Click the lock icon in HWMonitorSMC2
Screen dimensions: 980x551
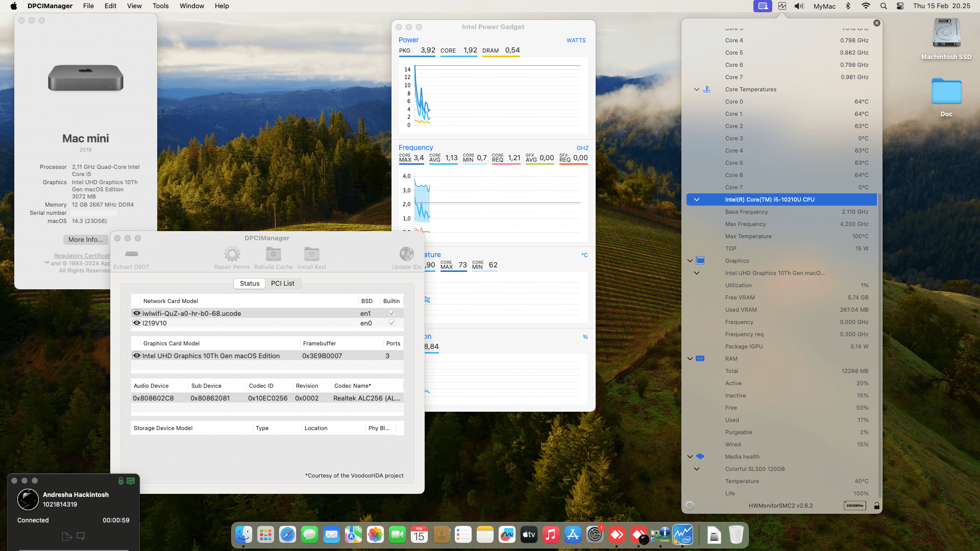click(x=877, y=506)
